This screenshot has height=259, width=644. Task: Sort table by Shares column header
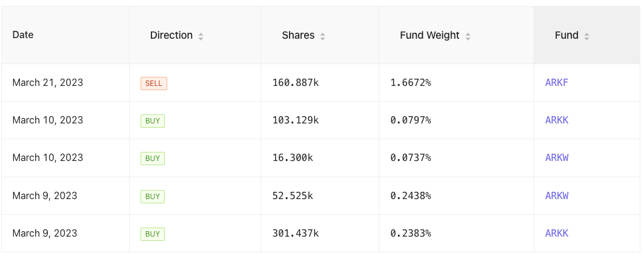[x=298, y=35]
